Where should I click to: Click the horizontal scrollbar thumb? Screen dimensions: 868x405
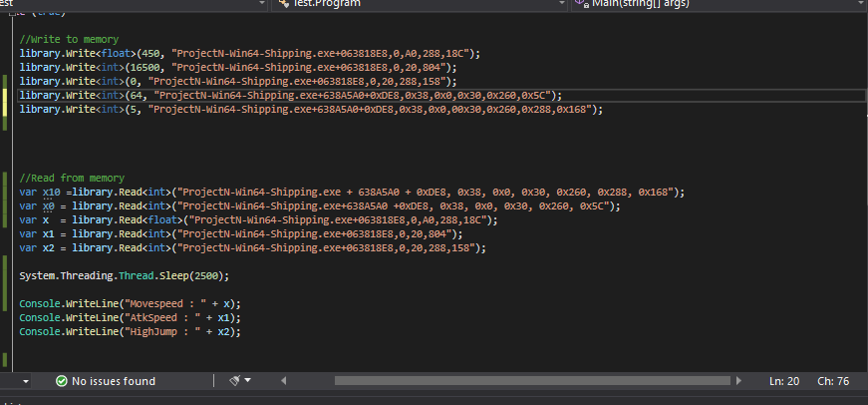click(532, 381)
